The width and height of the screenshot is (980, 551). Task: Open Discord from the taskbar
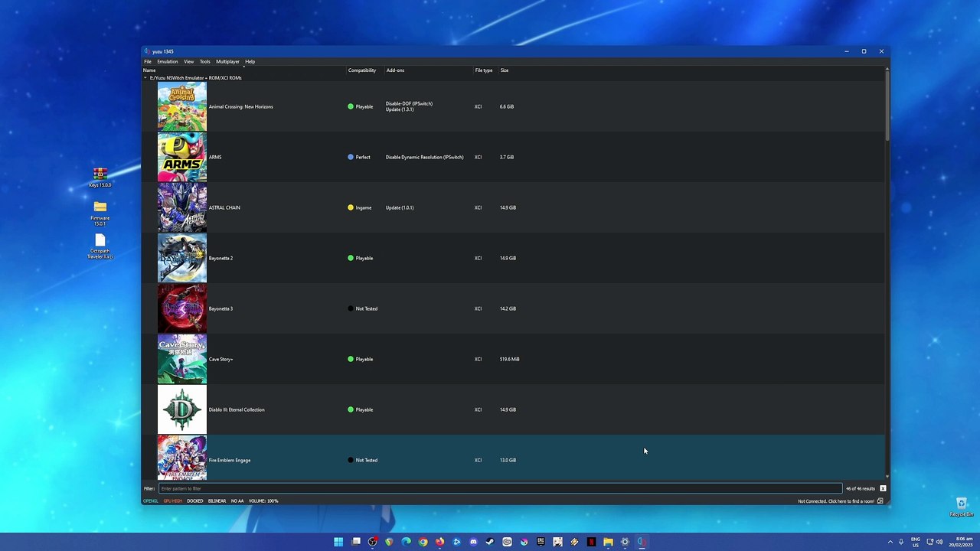point(473,542)
